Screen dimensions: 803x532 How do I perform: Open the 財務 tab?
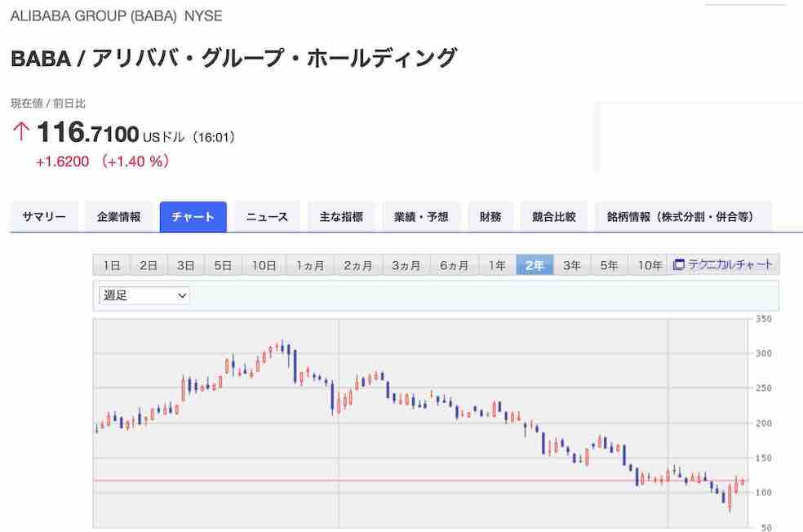pos(490,217)
